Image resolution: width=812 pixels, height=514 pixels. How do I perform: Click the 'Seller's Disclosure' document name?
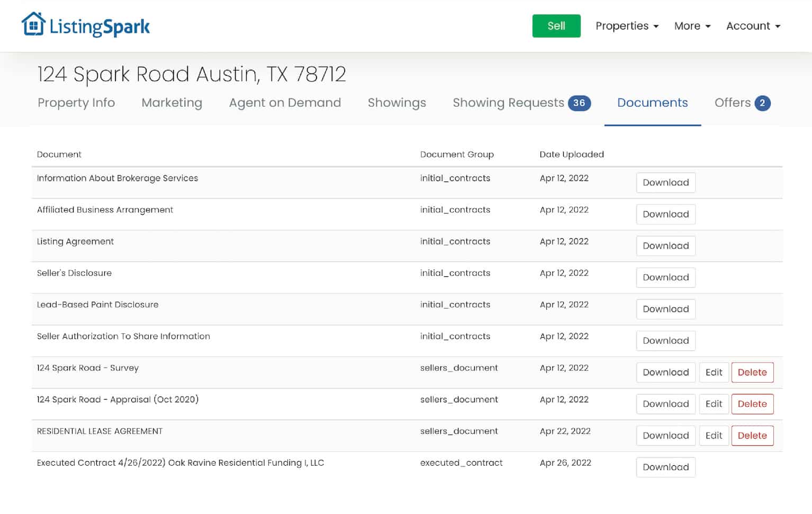pos(74,273)
